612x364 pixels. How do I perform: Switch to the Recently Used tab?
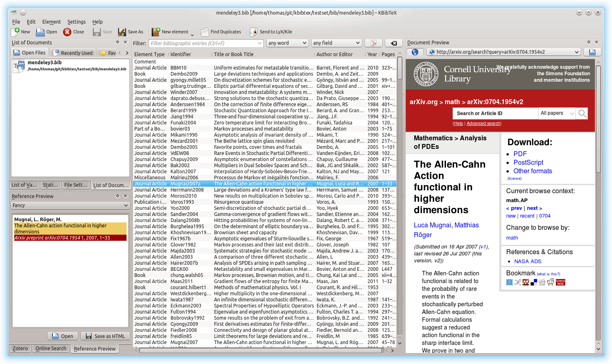point(73,53)
